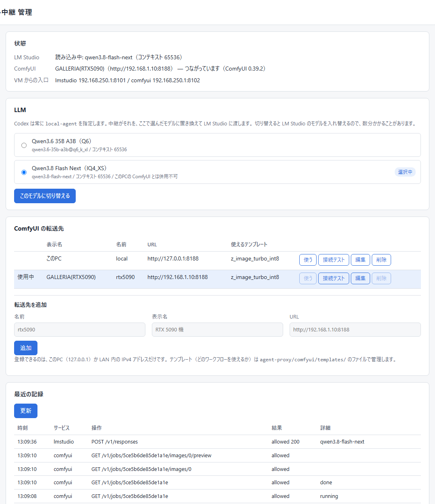Click 削除 for GALLERIA(RTX5090)
Image resolution: width=435 pixels, height=504 pixels.
click(381, 278)
